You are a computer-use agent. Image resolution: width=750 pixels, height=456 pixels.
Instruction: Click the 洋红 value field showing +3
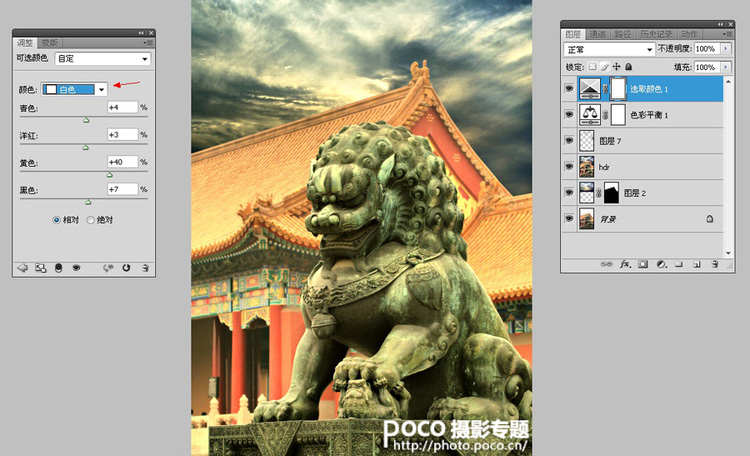(x=122, y=134)
